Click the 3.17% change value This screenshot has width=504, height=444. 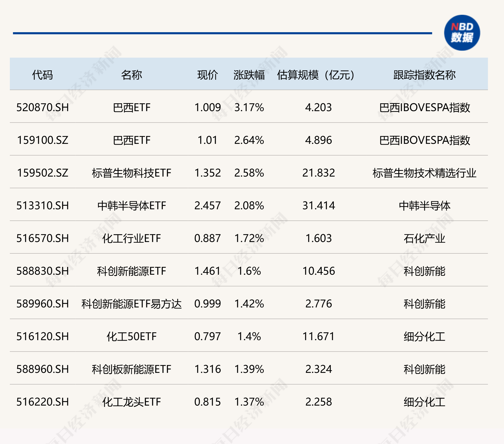tap(249, 107)
